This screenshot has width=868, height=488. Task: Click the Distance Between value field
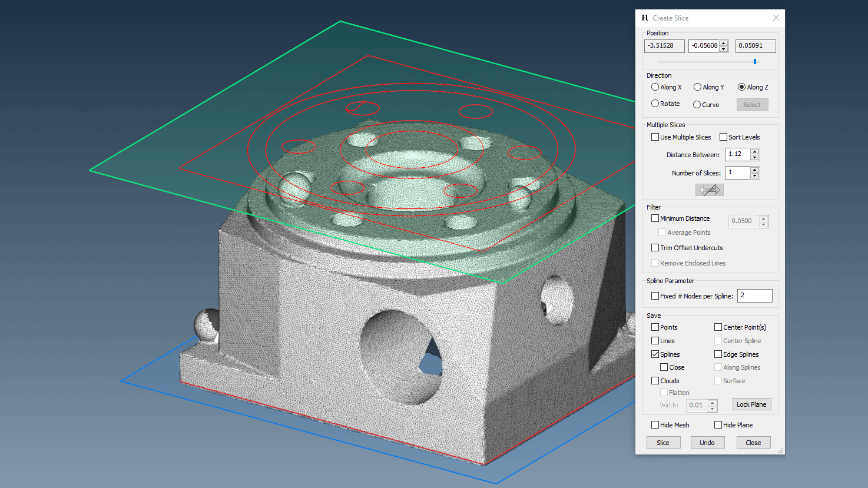pyautogui.click(x=737, y=154)
